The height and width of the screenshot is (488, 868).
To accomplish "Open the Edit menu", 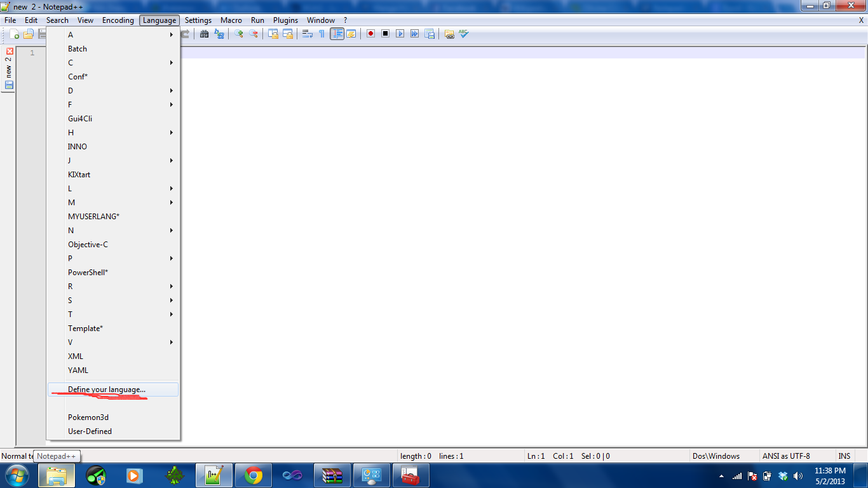I will pos(31,20).
